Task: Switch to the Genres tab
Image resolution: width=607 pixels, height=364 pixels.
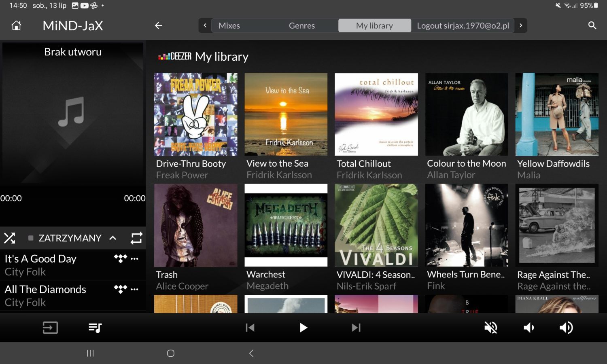Action: point(302,25)
